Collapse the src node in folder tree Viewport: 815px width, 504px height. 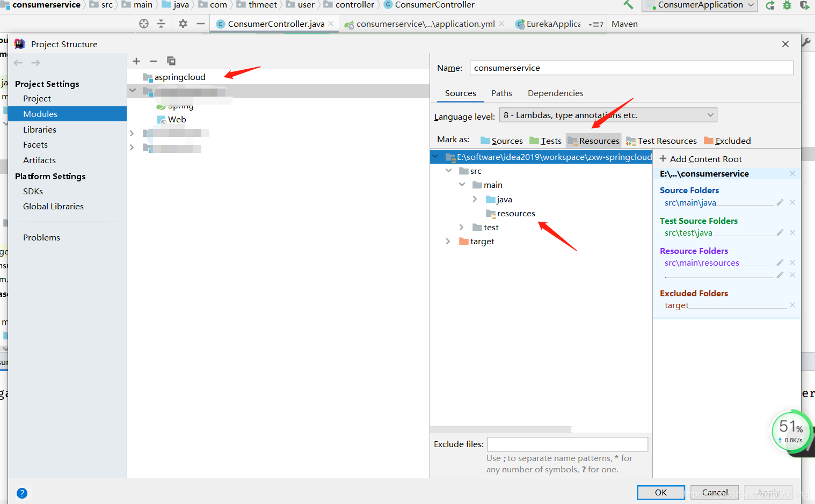pyautogui.click(x=449, y=170)
